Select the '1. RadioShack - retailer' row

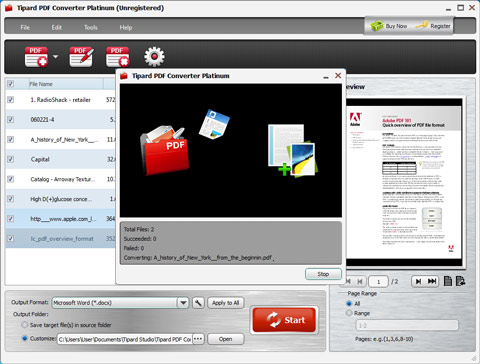tap(61, 100)
